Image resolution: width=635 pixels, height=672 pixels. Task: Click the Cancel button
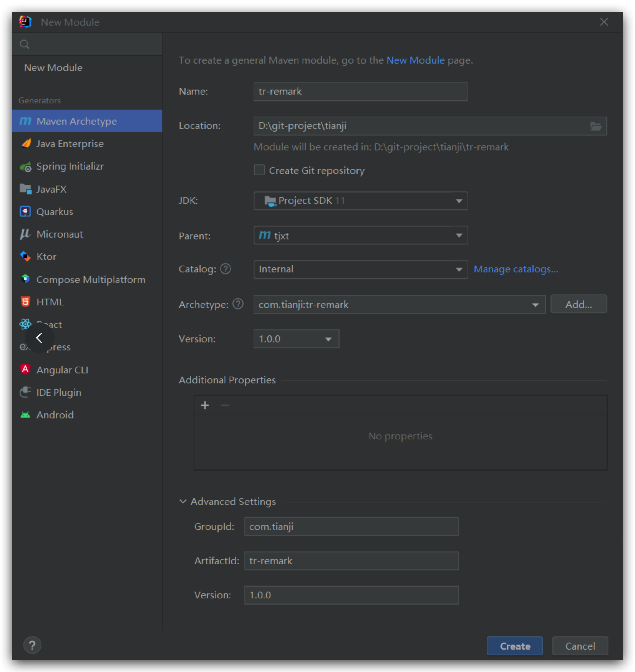580,646
